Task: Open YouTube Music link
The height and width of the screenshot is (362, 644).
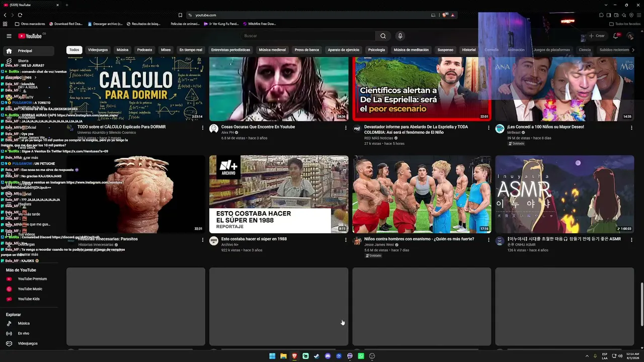Action: pos(30,289)
